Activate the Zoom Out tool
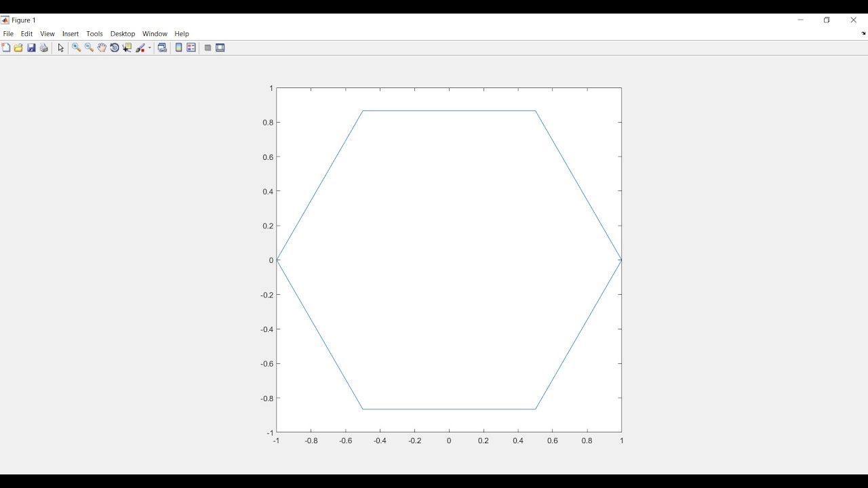 pos(89,47)
